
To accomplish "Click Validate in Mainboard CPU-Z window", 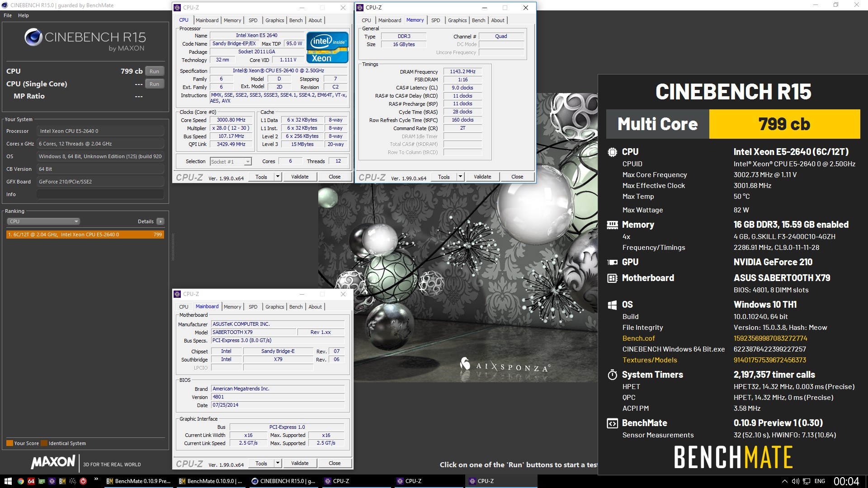I will tap(300, 463).
